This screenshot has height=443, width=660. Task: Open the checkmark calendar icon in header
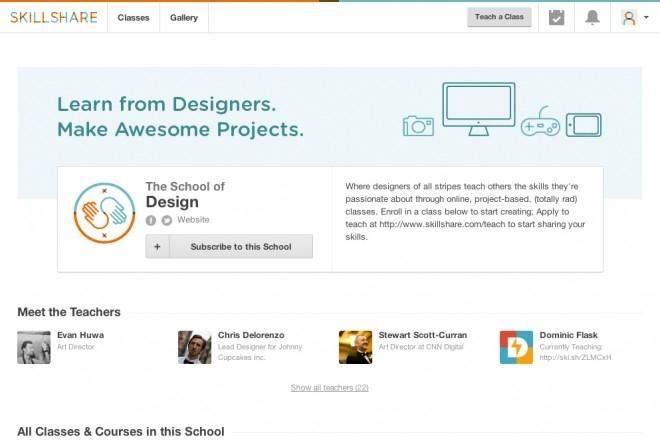[556, 18]
